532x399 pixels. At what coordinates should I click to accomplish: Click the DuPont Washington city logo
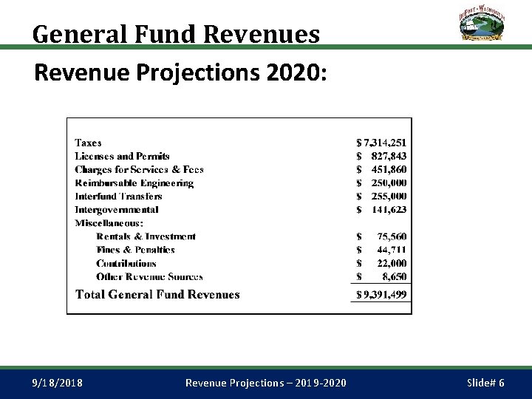click(x=482, y=22)
